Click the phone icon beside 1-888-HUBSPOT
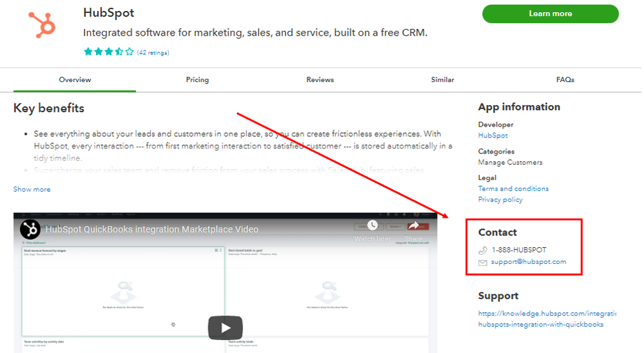Viewport: 644px width, 353px height. click(x=483, y=250)
